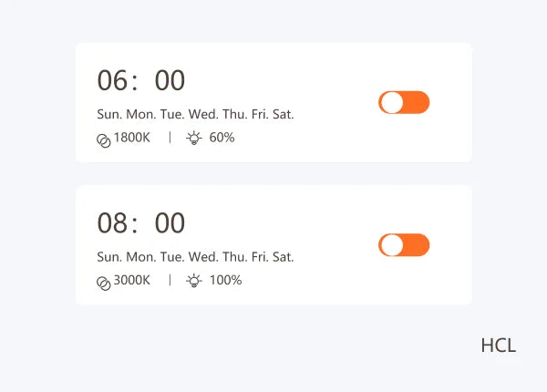
Task: Click the color temperature icon beside 1800K
Action: tap(104, 139)
